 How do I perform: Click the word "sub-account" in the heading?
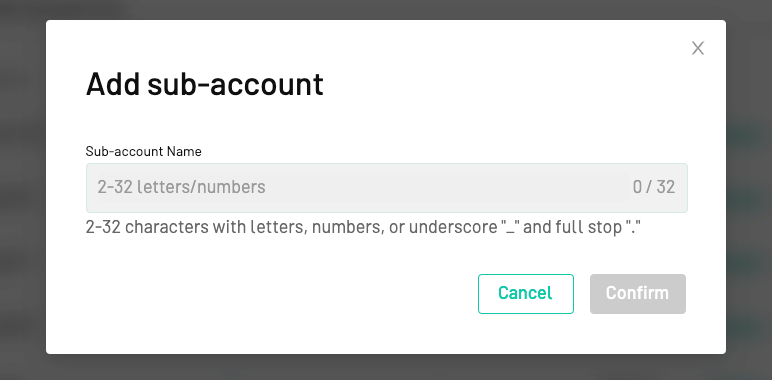coord(235,84)
